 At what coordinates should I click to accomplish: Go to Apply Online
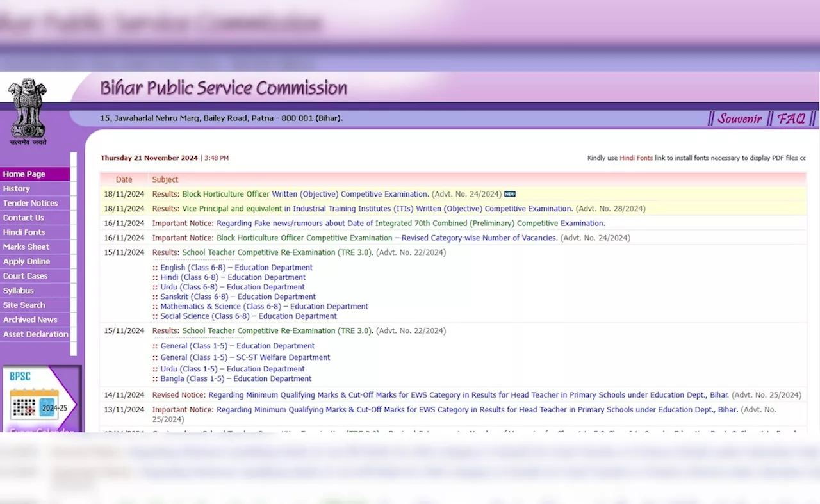(x=35, y=262)
